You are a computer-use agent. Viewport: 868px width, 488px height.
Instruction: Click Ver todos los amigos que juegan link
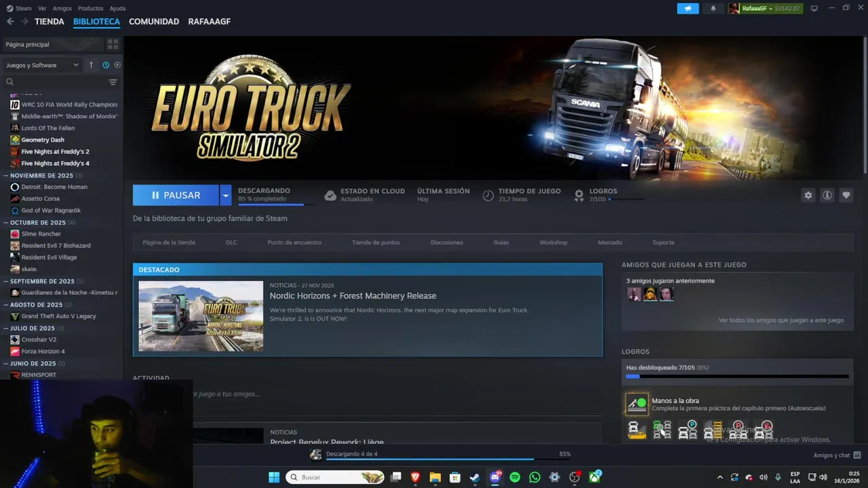tap(781, 320)
